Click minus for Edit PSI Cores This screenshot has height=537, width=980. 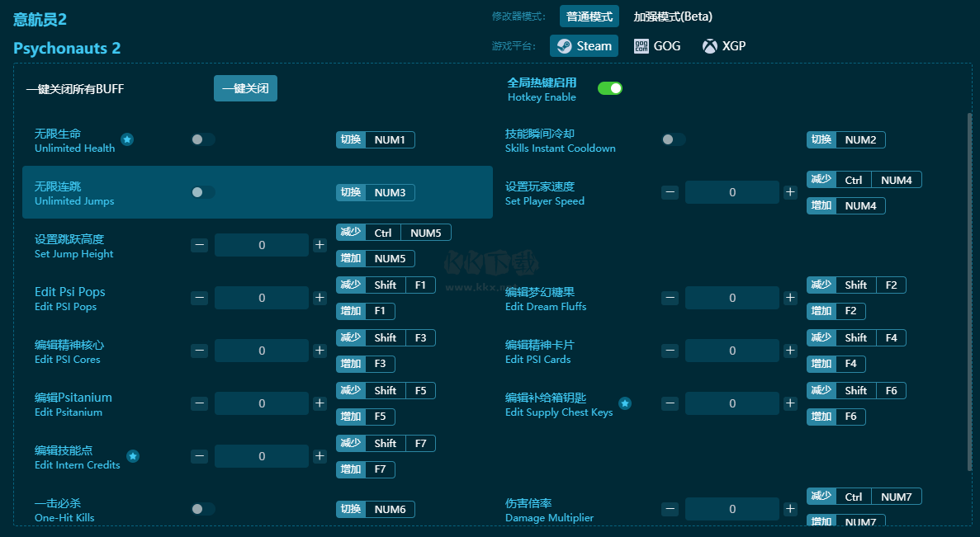point(199,351)
